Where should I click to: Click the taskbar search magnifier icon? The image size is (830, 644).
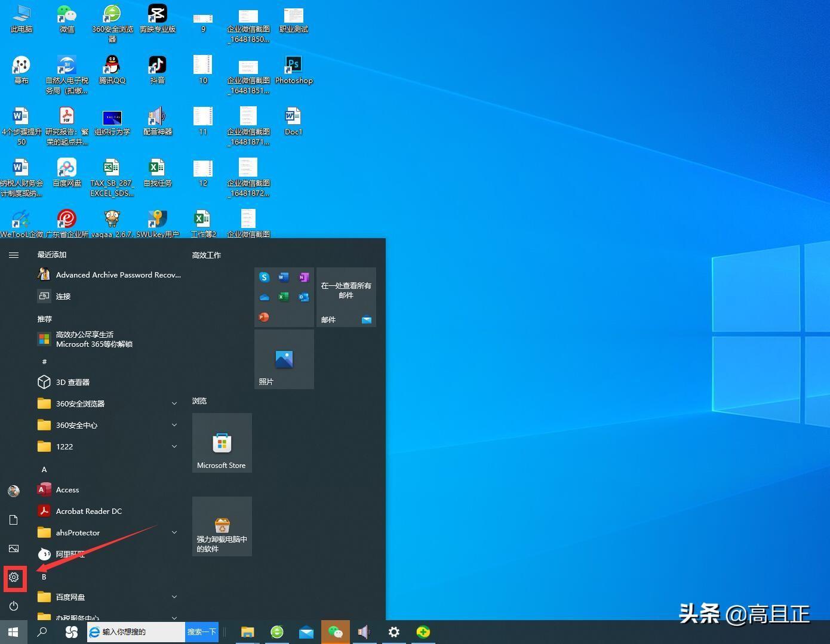coord(42,631)
